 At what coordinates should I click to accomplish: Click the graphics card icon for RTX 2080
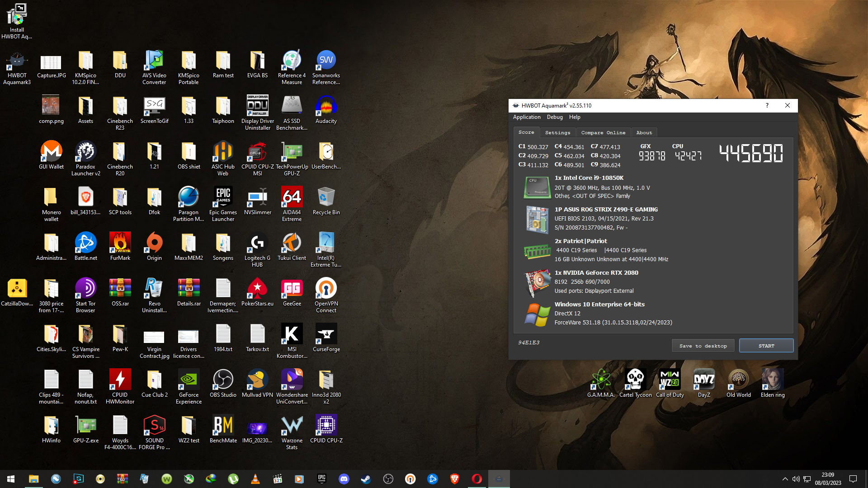[537, 282]
